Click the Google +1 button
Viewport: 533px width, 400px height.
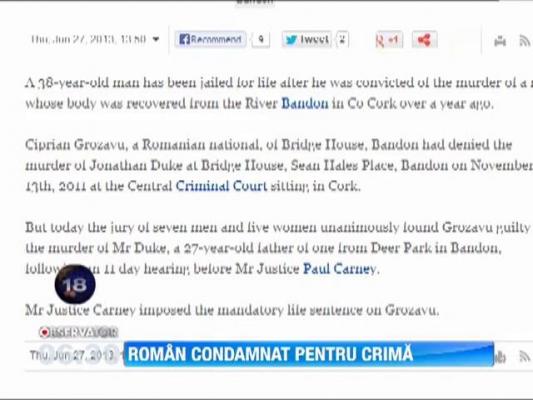[x=389, y=40]
